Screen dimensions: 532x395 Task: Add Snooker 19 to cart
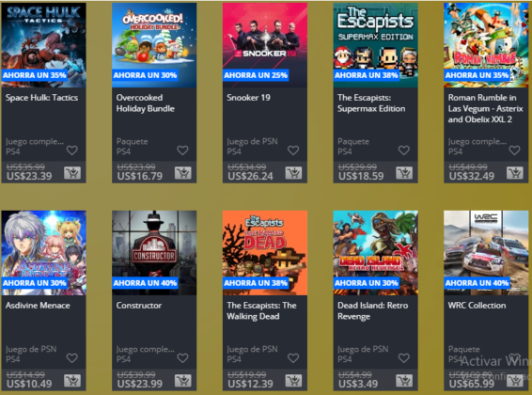tap(293, 173)
